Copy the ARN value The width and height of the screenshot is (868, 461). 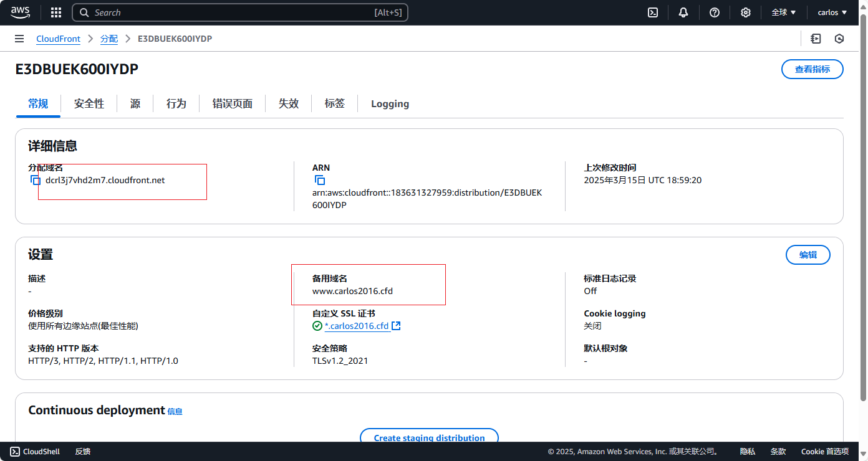pos(319,180)
